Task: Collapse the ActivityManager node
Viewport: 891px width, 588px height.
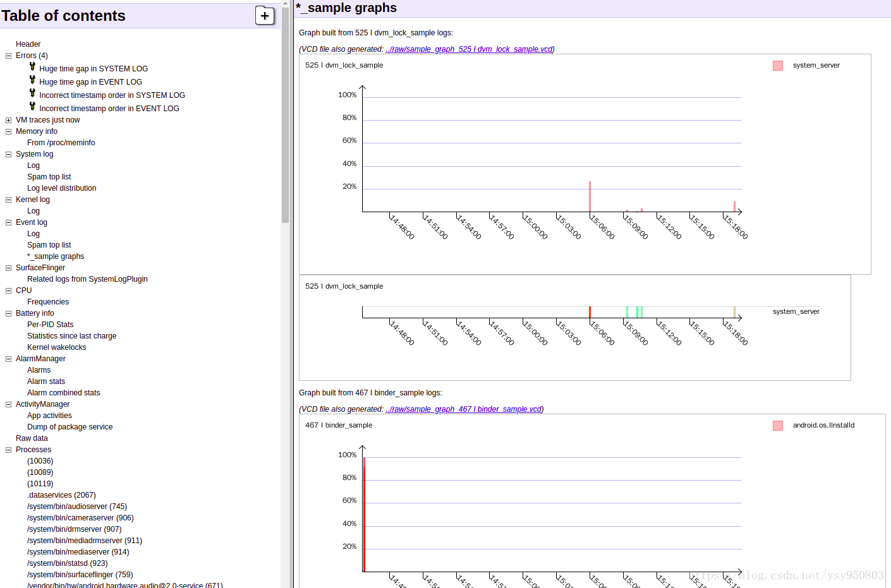Action: [8, 404]
